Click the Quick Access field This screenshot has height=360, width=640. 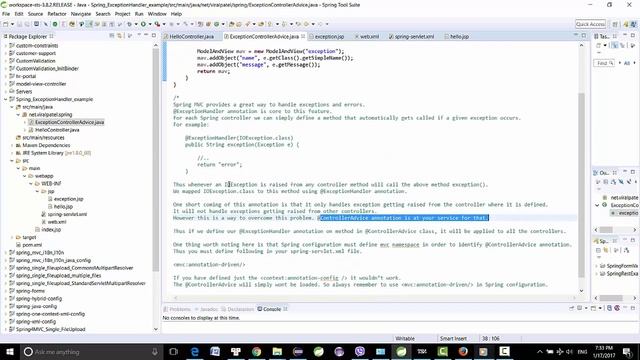[590, 24]
